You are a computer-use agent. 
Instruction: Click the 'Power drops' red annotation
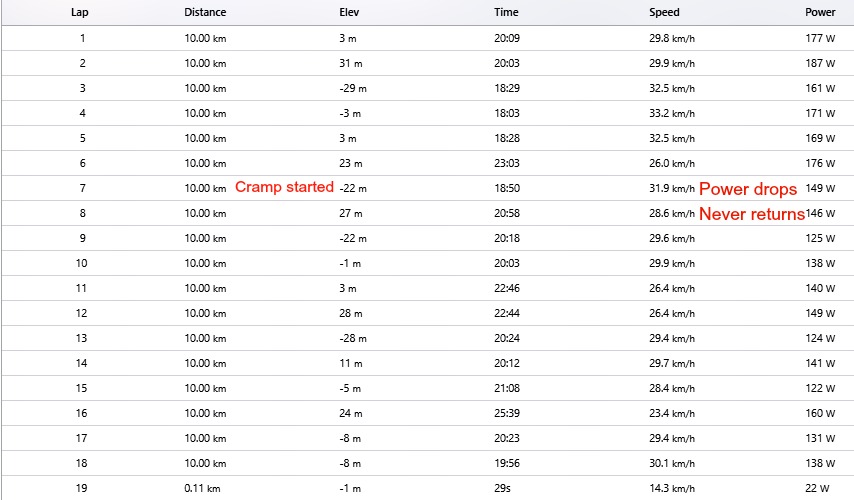tap(747, 189)
